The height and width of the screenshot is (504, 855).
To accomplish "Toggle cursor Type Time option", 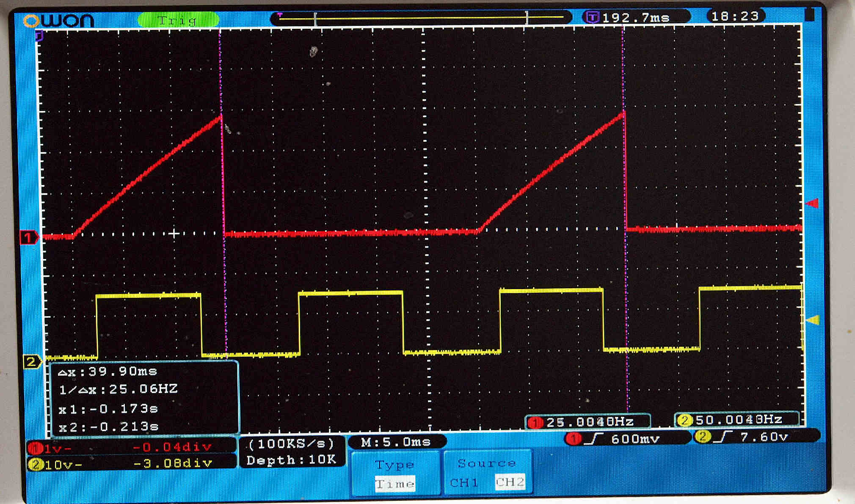I will (x=394, y=484).
